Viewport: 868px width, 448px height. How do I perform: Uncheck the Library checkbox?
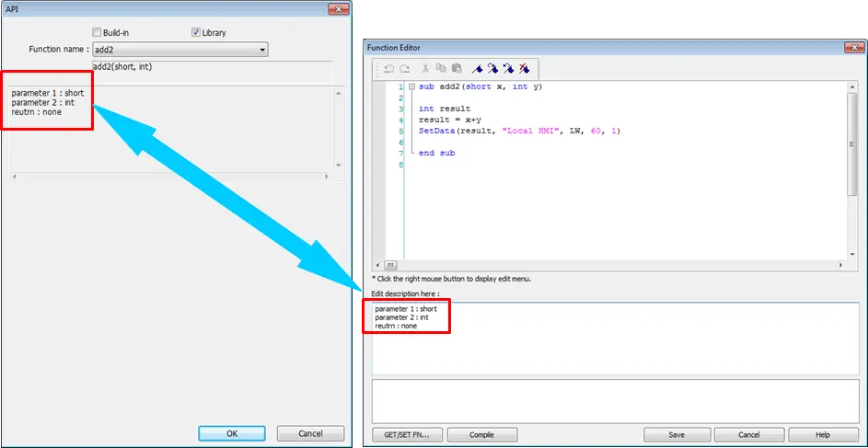195,32
